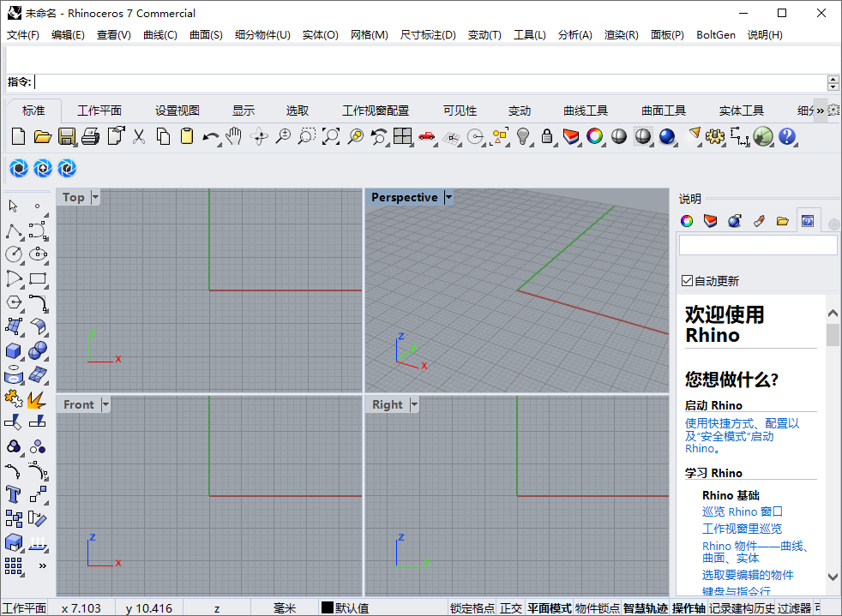Select the blue Box solid tool
The height and width of the screenshot is (616, 842).
click(14, 351)
